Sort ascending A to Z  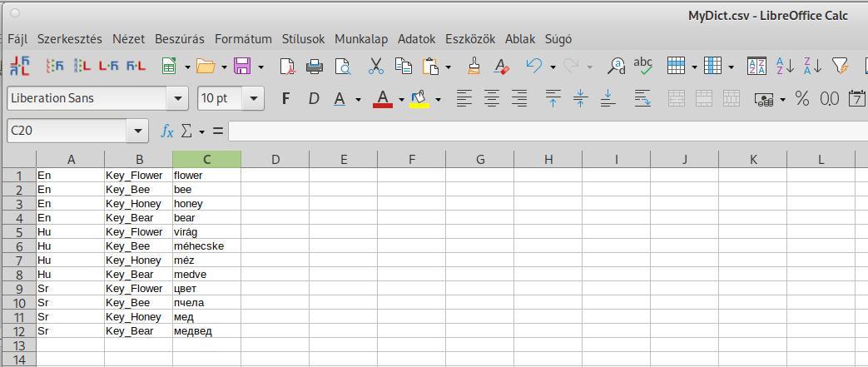point(785,66)
